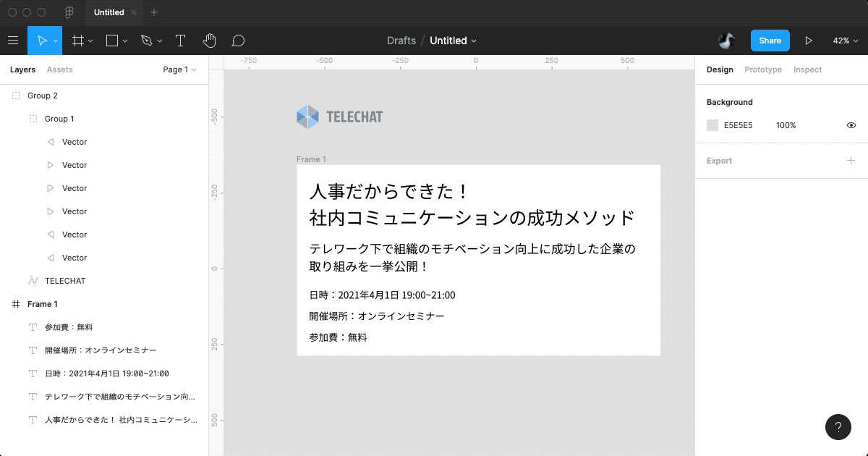Open a new tab with plus icon
This screenshot has height=456, width=868.
point(153,12)
